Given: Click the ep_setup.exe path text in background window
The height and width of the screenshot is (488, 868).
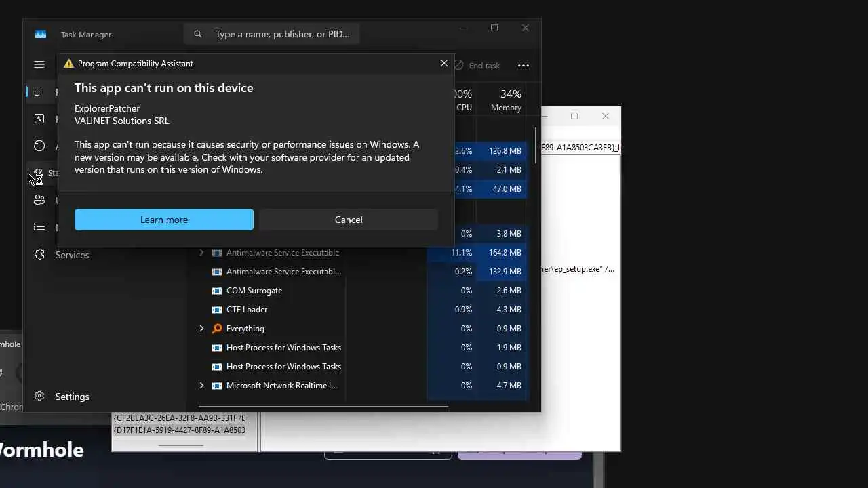Looking at the screenshot, I should [578, 269].
